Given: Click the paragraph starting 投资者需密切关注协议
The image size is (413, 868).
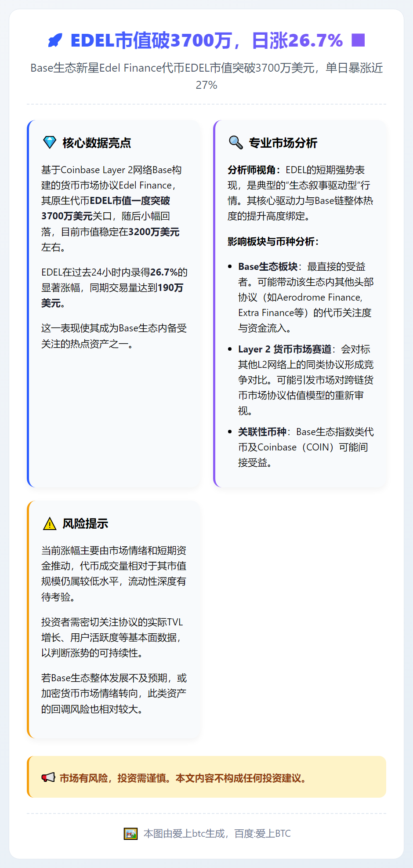Looking at the screenshot, I should [112, 637].
